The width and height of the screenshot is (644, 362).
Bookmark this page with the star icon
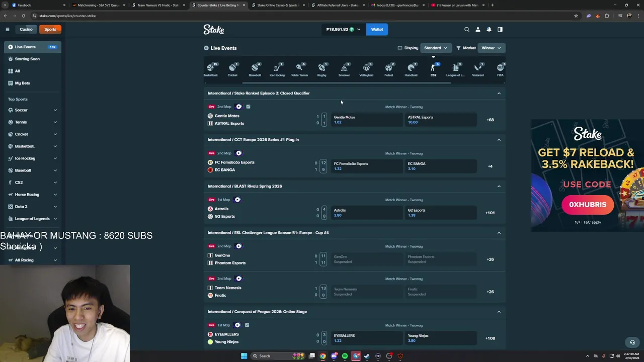tap(576, 16)
